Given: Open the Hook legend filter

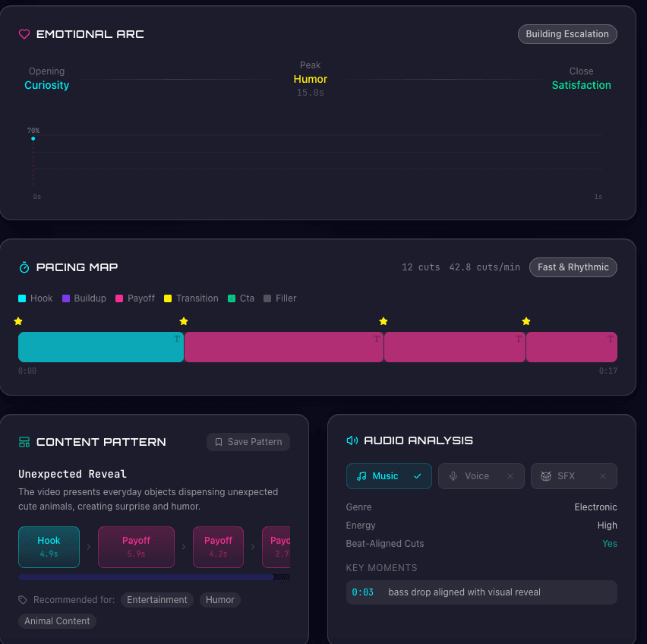Looking at the screenshot, I should (x=34, y=298).
